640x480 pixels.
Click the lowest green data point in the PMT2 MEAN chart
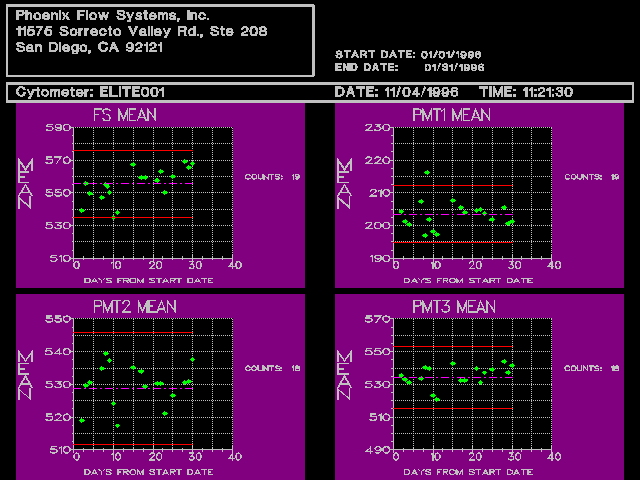click(118, 426)
